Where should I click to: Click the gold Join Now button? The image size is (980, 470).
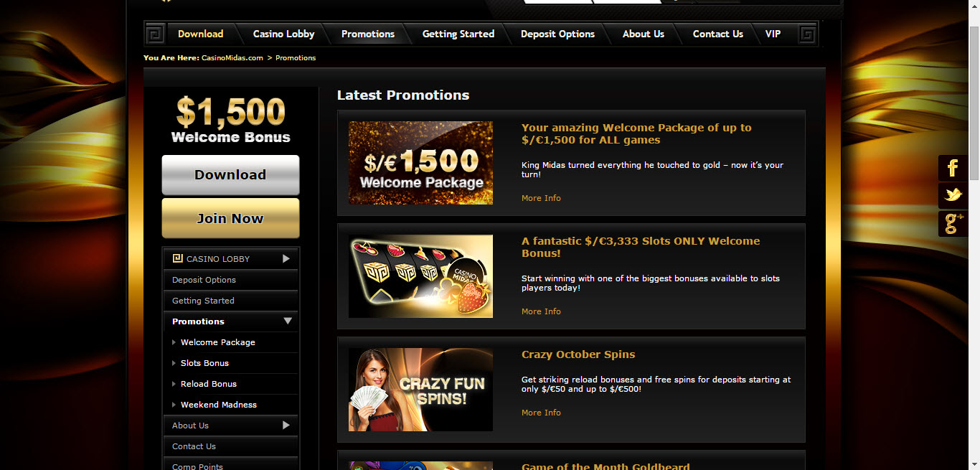click(230, 218)
